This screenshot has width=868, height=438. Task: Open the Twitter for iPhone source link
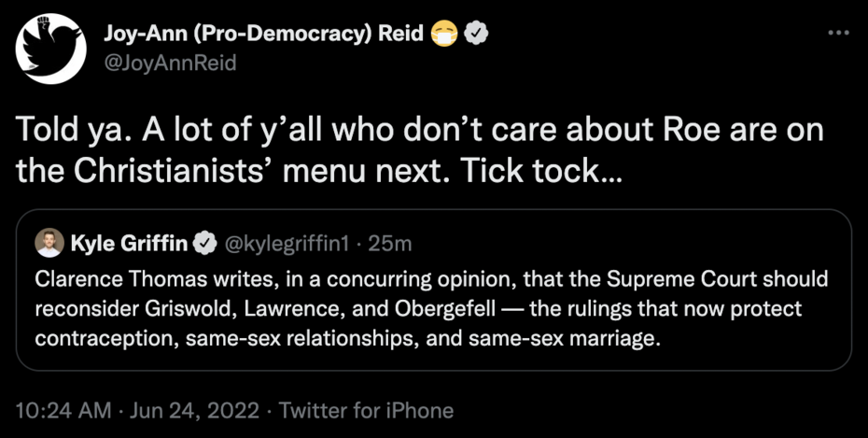tap(367, 410)
